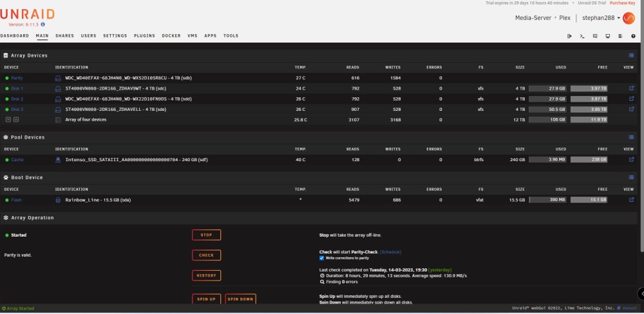Screen dimensions: 644x314
Task: Collapse array totals with minus toggle
Action: click(16, 119)
